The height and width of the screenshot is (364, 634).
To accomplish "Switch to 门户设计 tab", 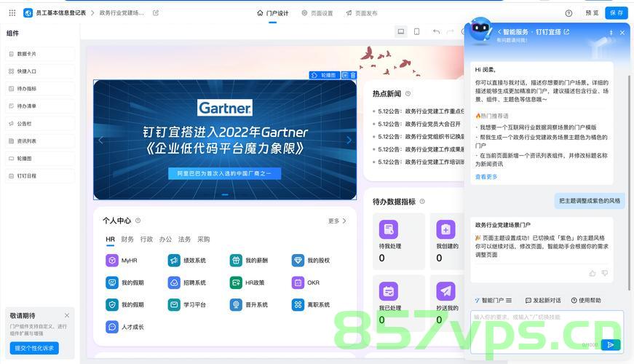I will point(273,13).
